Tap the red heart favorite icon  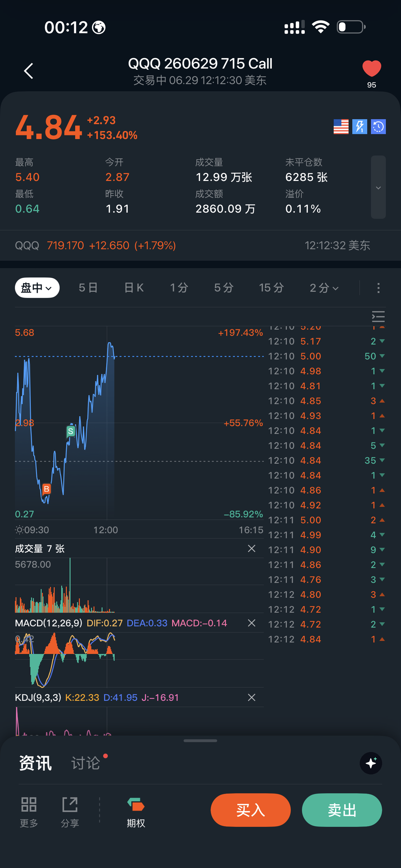(x=371, y=69)
